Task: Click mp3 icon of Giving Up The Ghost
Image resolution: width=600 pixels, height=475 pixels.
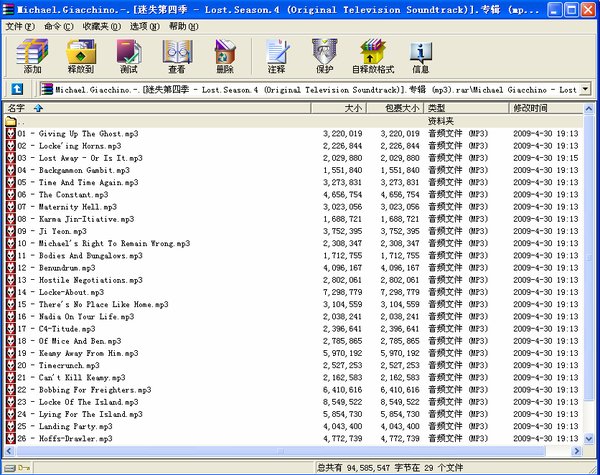Action: coord(11,134)
